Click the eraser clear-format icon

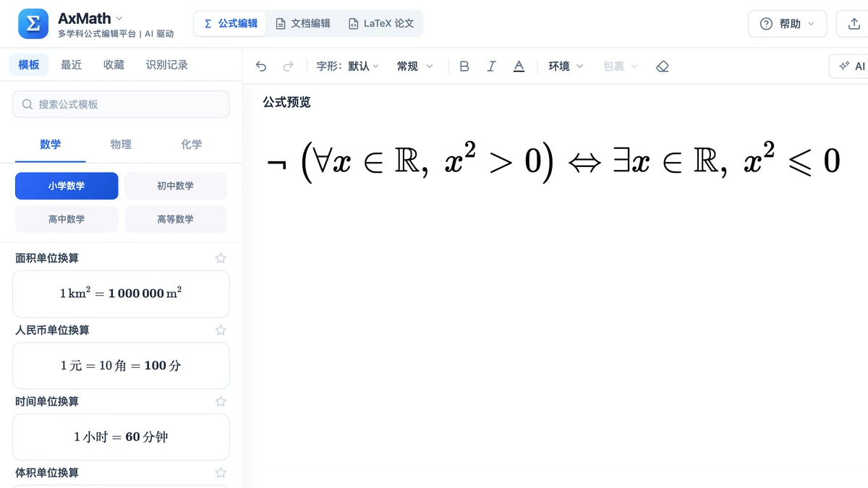tap(663, 67)
